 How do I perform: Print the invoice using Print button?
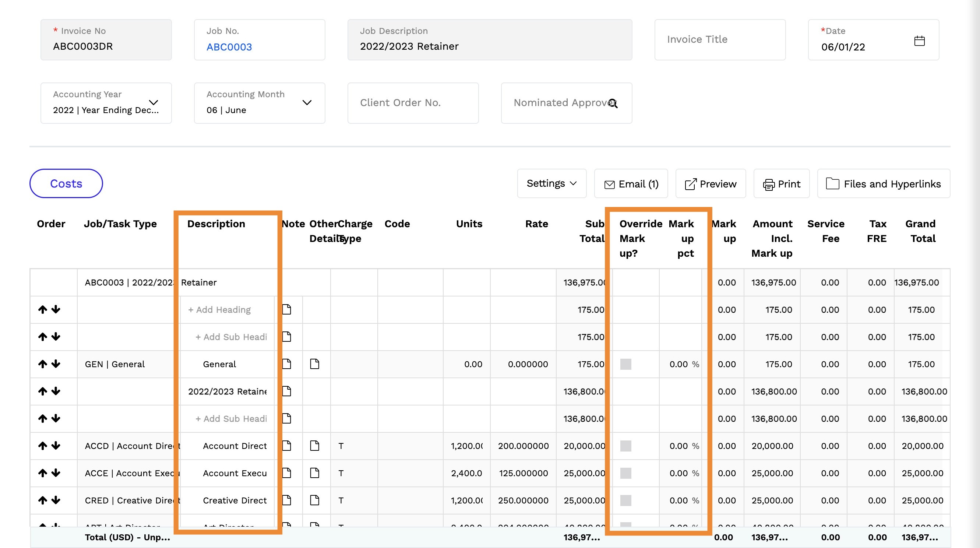coord(782,184)
